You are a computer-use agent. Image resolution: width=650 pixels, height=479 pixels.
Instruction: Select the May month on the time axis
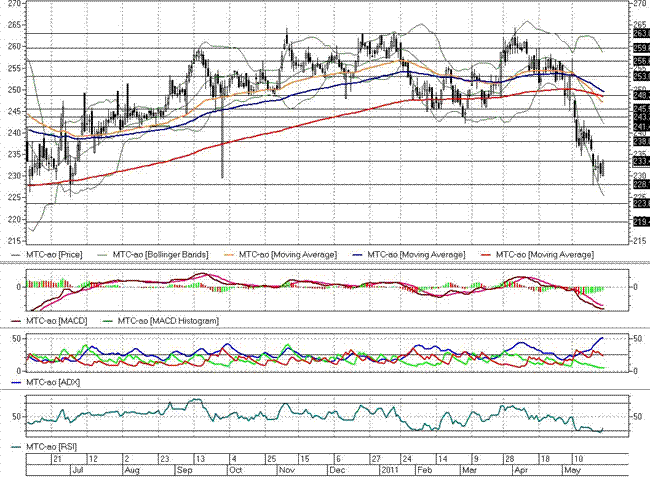point(573,468)
